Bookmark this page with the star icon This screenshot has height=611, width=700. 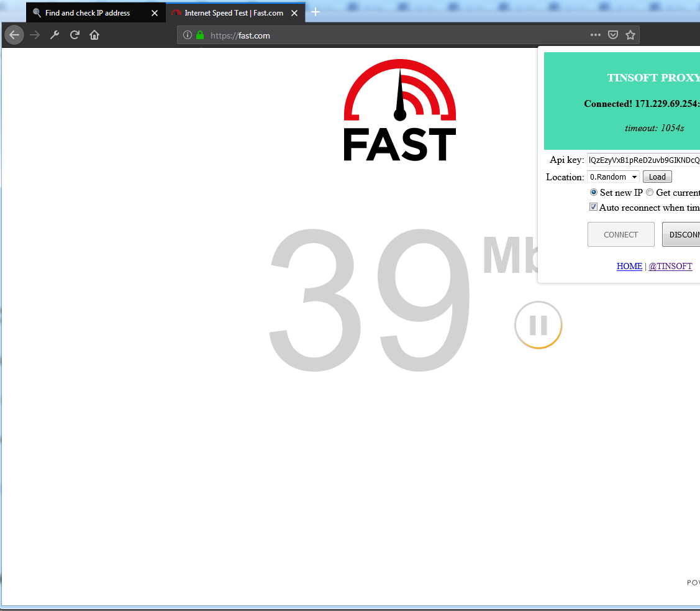(x=630, y=35)
